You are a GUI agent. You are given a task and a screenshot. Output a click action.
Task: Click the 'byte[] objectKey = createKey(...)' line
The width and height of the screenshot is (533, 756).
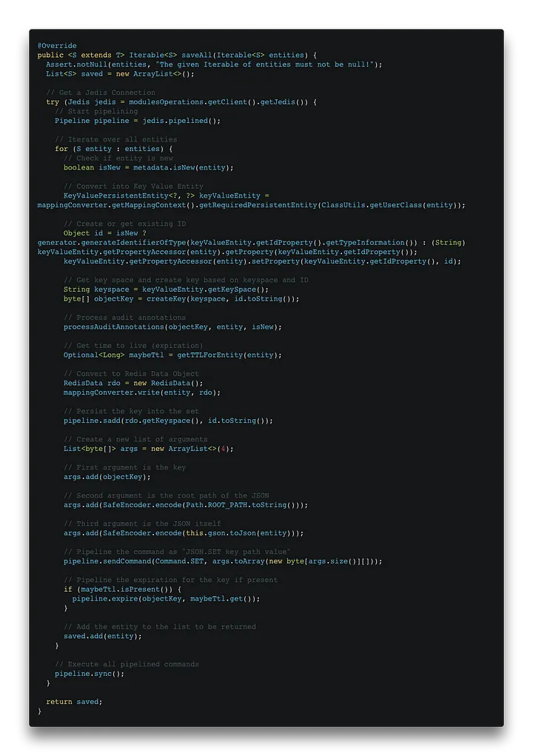pos(181,299)
